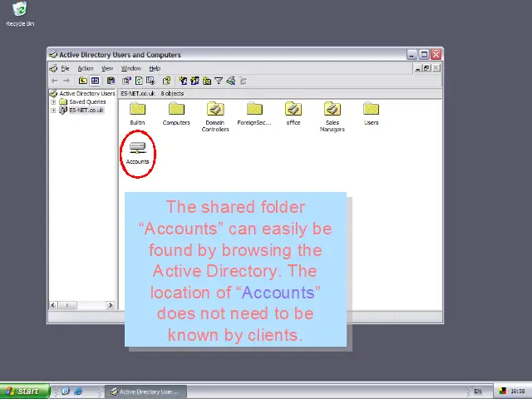Click the console icon in the menu bar
This screenshot has width=532, height=399.
tap(53, 68)
